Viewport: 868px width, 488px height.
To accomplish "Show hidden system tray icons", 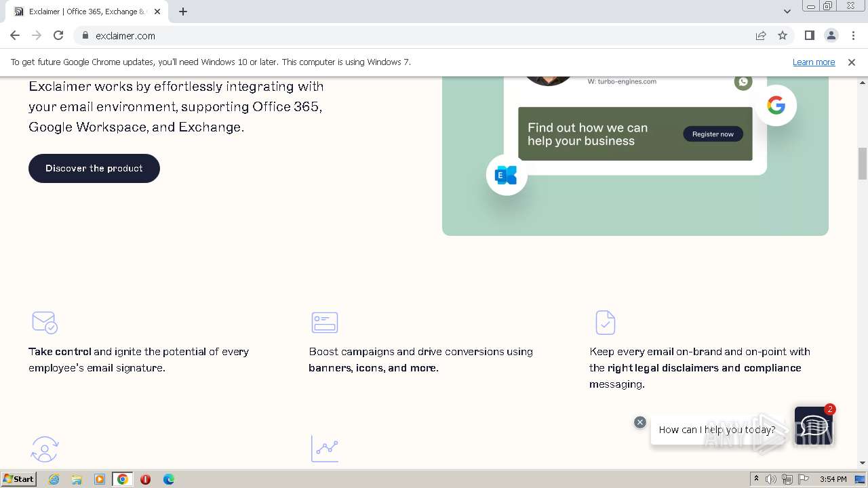I will point(756,479).
